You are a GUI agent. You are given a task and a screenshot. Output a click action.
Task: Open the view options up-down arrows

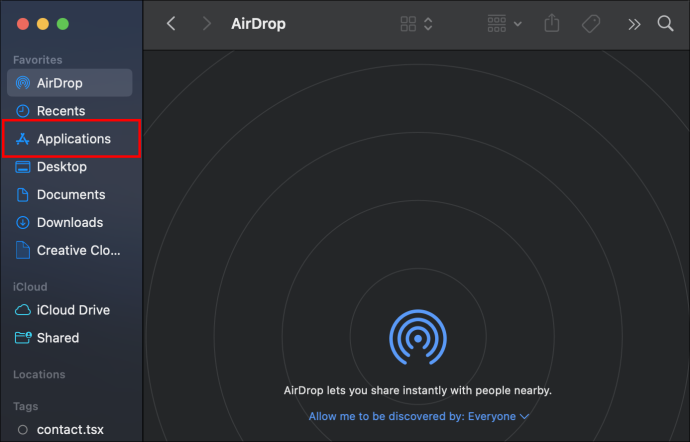point(428,24)
